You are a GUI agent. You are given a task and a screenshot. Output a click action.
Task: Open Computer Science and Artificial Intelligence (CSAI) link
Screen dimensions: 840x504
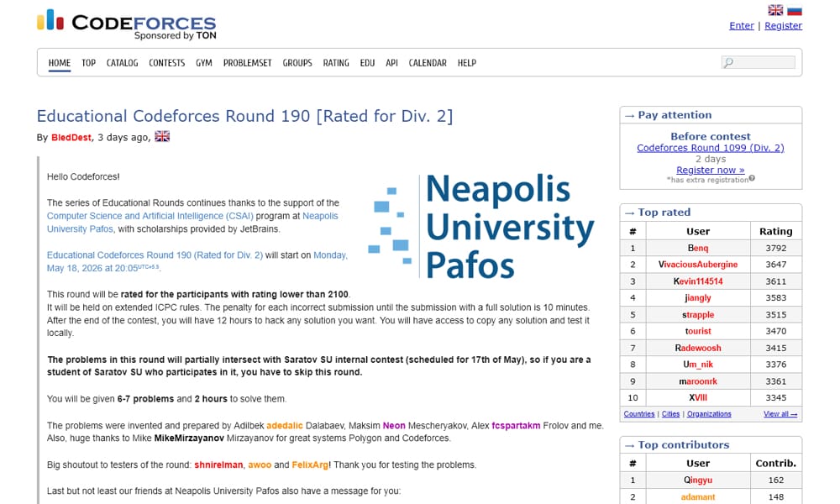click(x=150, y=216)
